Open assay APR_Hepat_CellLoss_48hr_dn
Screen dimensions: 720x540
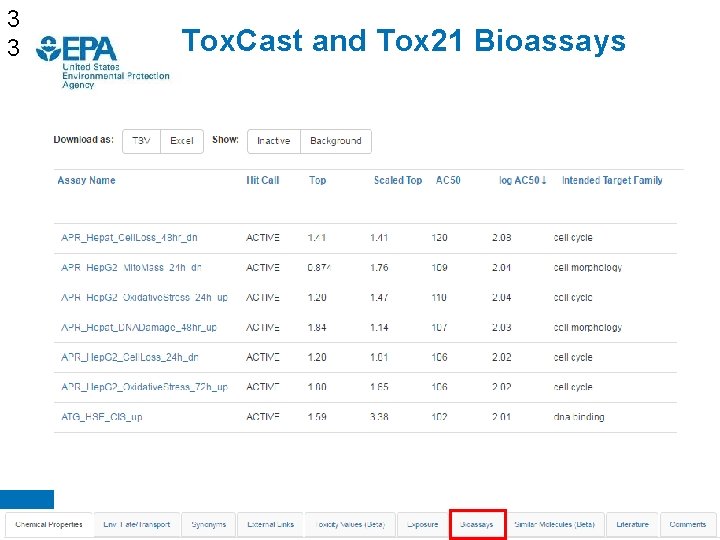pos(129,238)
